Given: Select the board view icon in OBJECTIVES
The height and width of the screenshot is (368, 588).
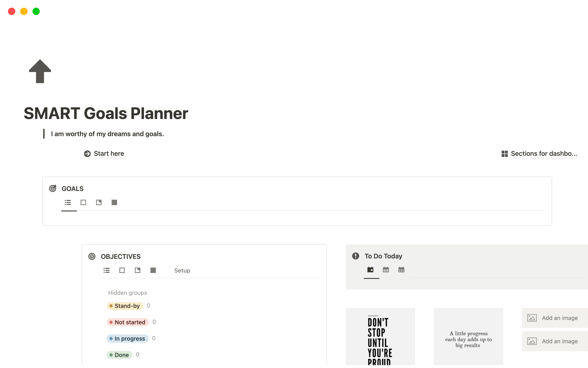Looking at the screenshot, I should (x=122, y=270).
